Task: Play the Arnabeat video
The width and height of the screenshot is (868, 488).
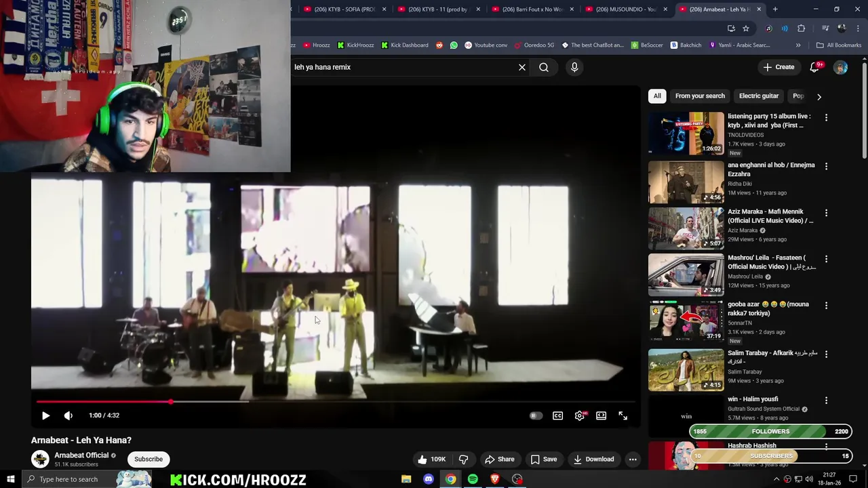Action: 45,415
